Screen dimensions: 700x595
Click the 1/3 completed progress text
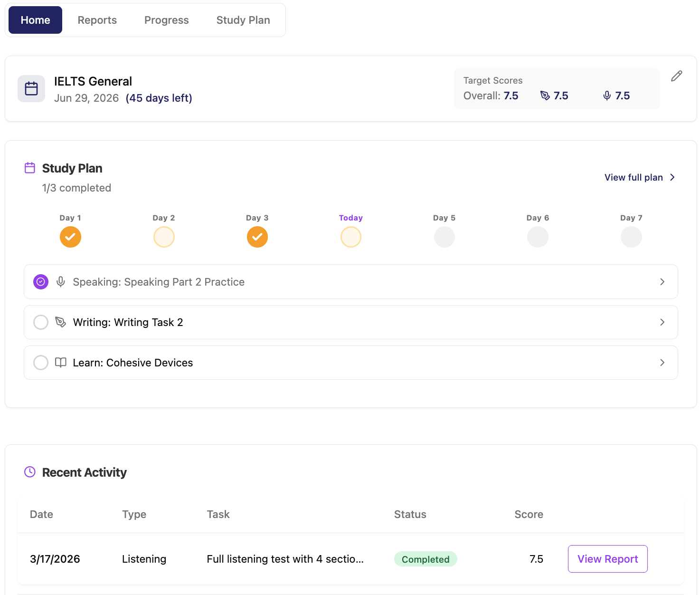pyautogui.click(x=76, y=188)
